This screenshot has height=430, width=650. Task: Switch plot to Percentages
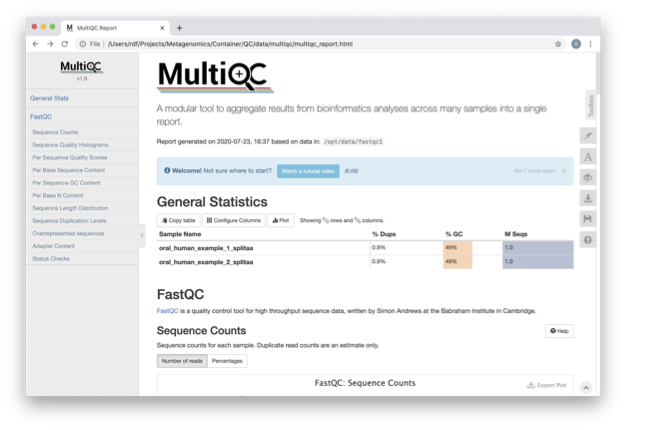tap(227, 361)
